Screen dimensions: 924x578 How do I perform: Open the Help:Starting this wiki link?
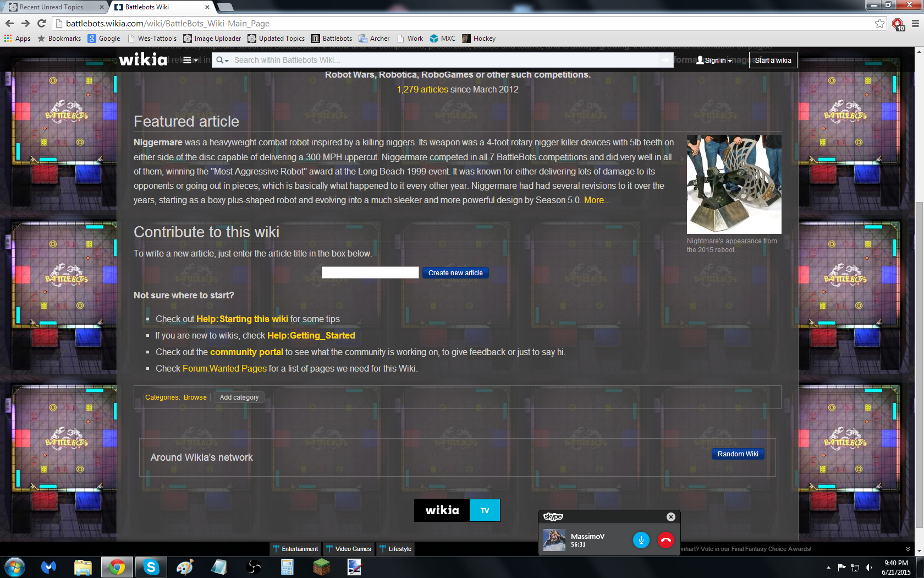click(x=242, y=319)
